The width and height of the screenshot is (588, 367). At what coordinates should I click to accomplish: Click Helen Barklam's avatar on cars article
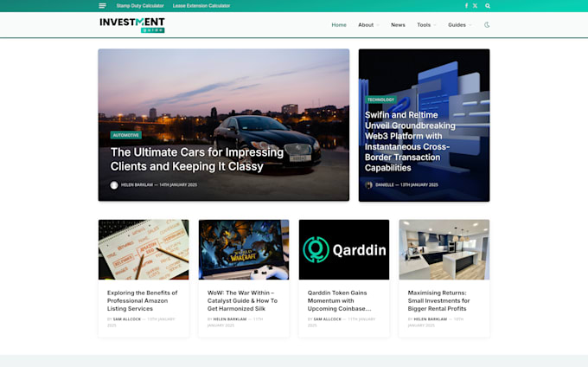[x=114, y=185]
